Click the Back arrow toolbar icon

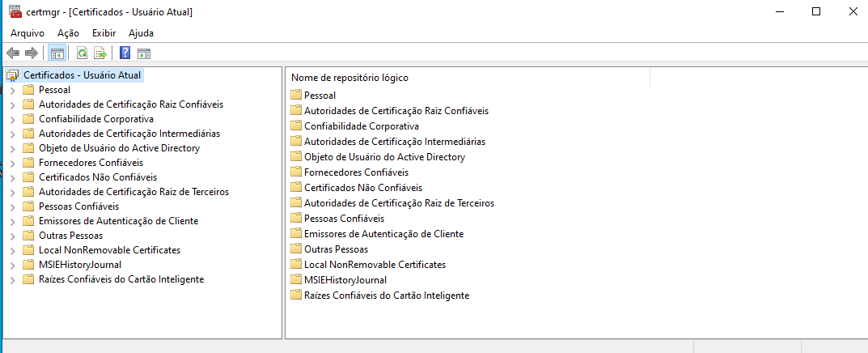(13, 53)
